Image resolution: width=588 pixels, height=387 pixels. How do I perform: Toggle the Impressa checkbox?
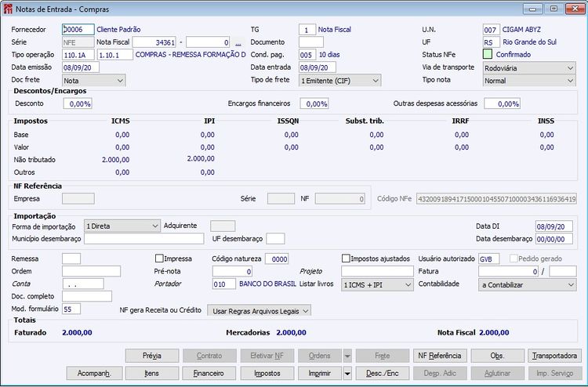pyautogui.click(x=159, y=258)
